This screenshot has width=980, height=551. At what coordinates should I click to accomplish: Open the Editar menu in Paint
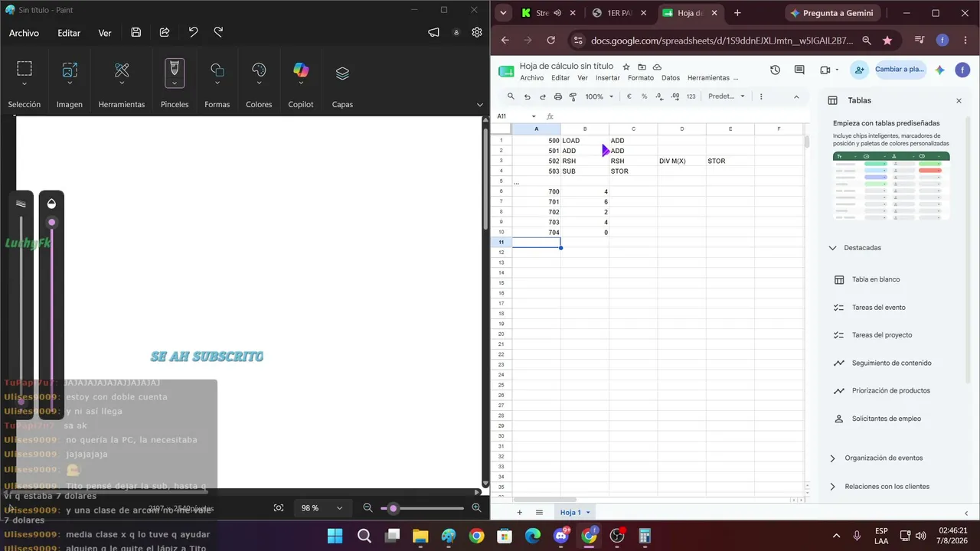tap(69, 33)
